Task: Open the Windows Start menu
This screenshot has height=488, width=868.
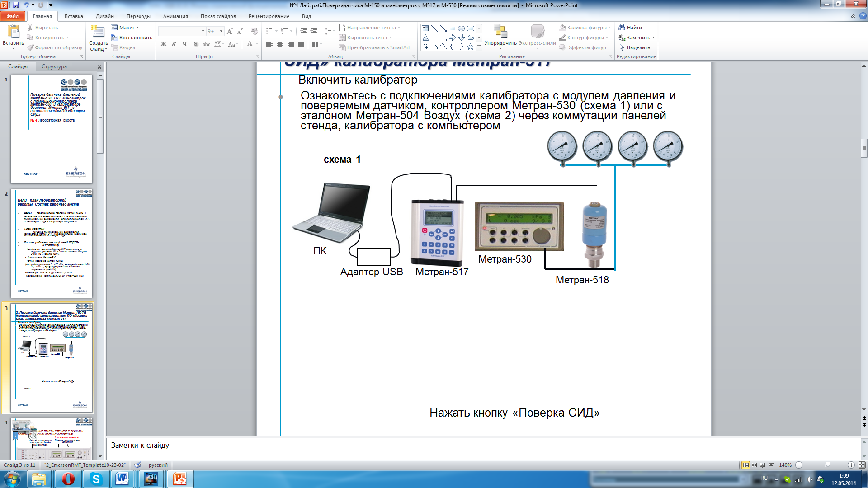Action: coord(12,479)
